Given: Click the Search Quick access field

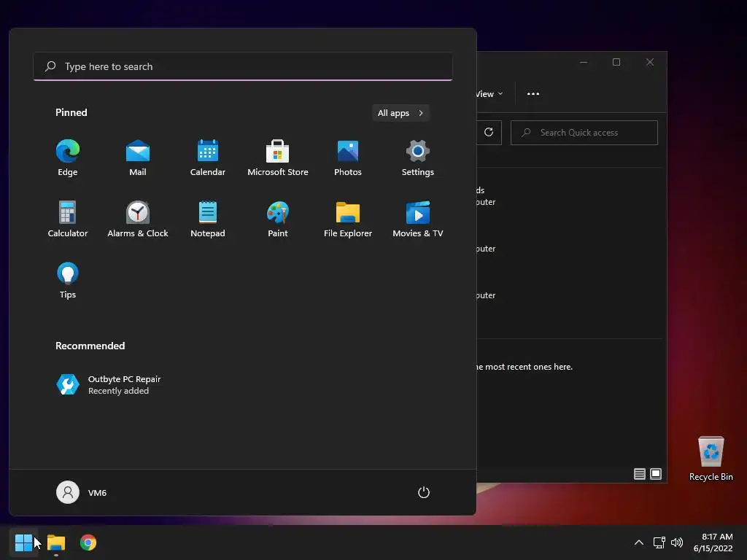Looking at the screenshot, I should point(584,133).
